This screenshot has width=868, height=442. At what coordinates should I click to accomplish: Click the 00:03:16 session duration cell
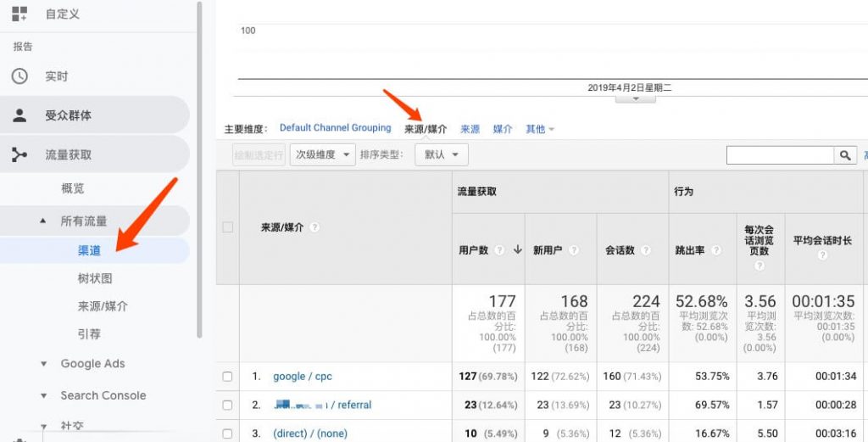coord(835,434)
